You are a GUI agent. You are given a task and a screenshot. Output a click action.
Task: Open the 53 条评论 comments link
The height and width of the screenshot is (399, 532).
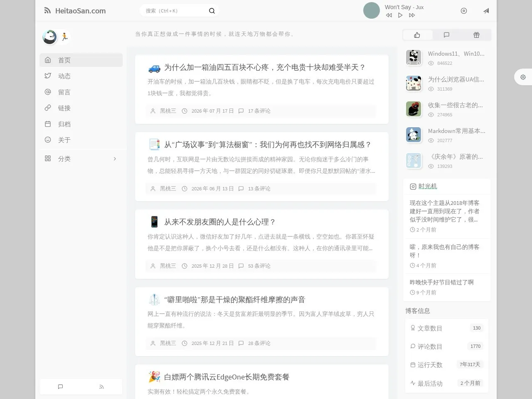click(x=259, y=266)
